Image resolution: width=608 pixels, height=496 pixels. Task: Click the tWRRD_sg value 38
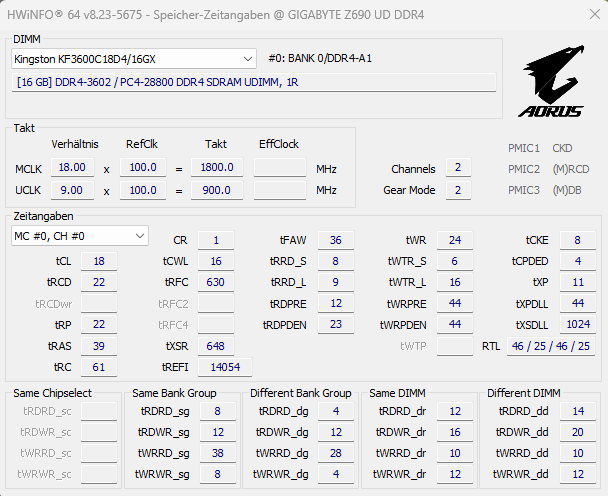point(218,453)
